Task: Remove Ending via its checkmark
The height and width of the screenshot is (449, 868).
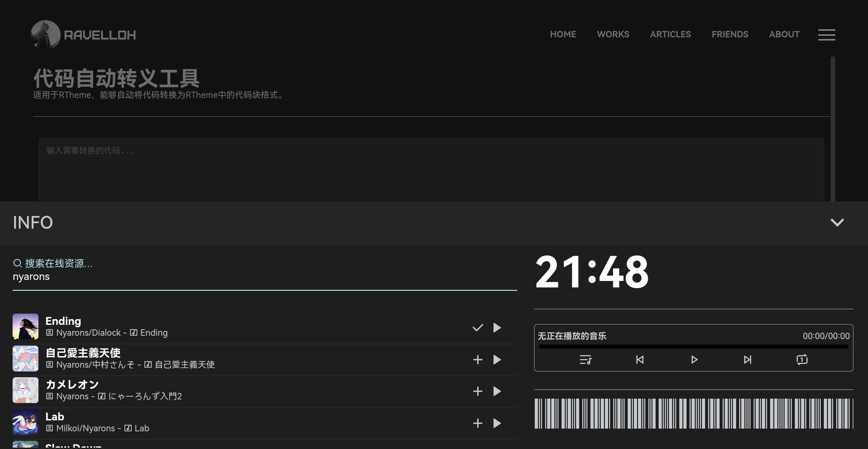Action: (478, 328)
